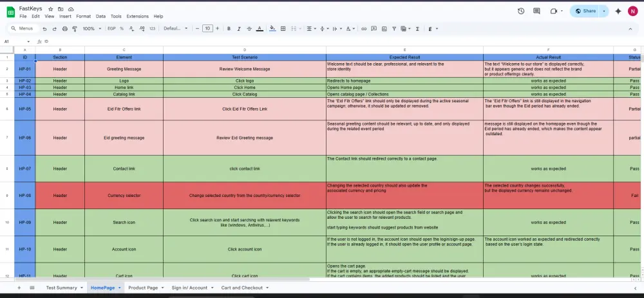Open the File menu

[x=23, y=17]
